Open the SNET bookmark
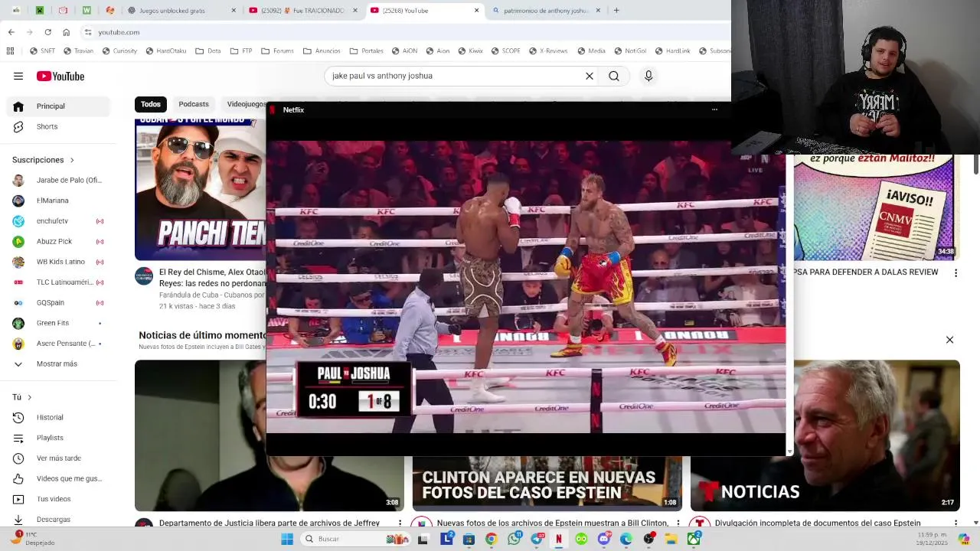980x551 pixels. tap(43, 51)
